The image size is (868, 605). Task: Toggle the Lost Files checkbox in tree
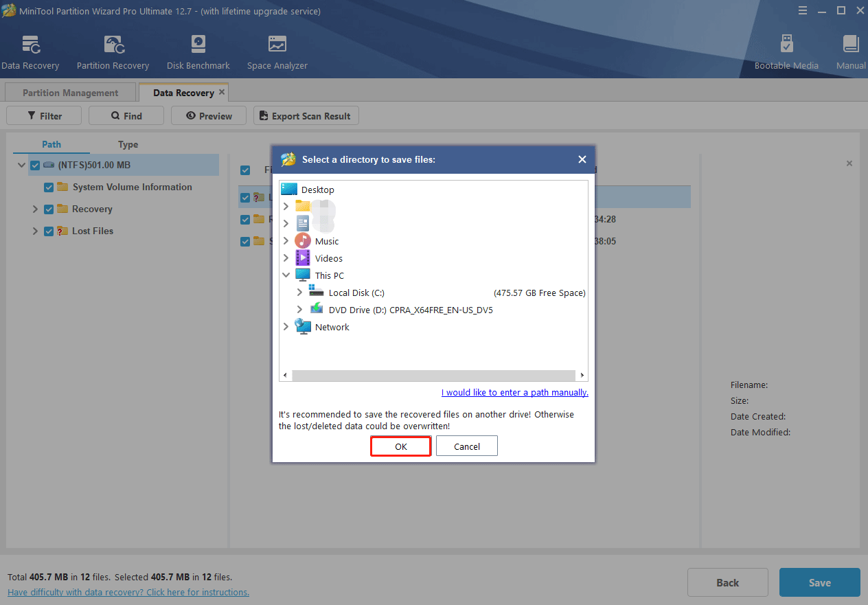pos(49,231)
